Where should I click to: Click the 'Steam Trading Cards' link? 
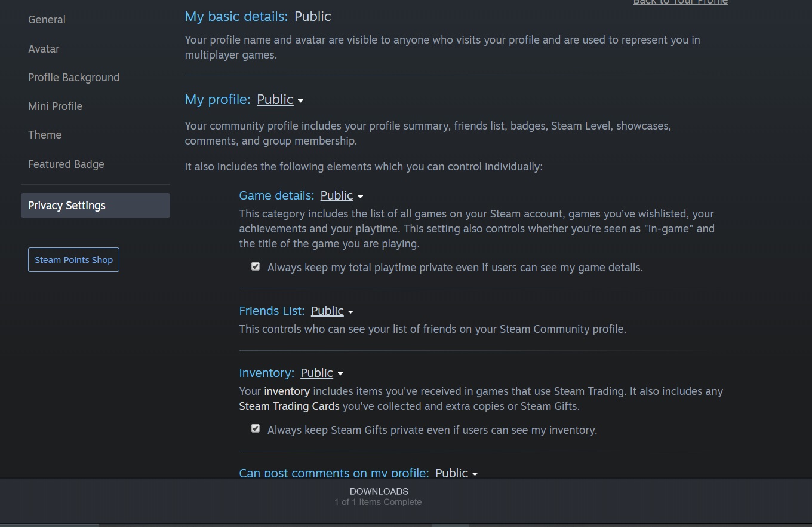click(289, 406)
